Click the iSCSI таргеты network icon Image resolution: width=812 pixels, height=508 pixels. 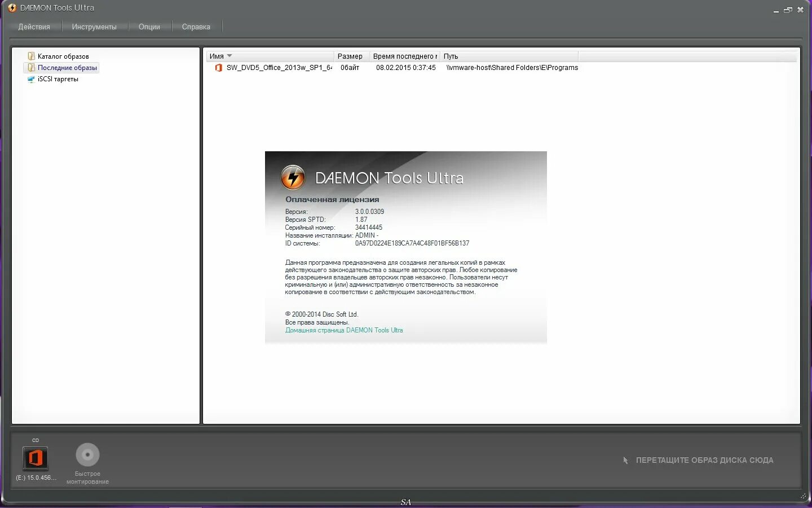pos(31,79)
